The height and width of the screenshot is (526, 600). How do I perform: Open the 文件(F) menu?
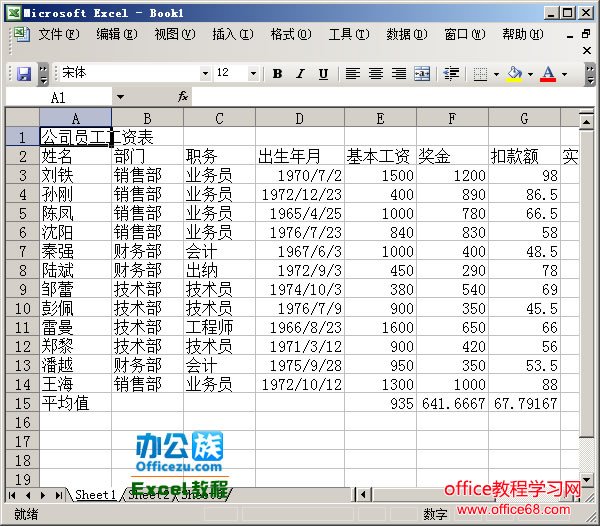(x=59, y=34)
